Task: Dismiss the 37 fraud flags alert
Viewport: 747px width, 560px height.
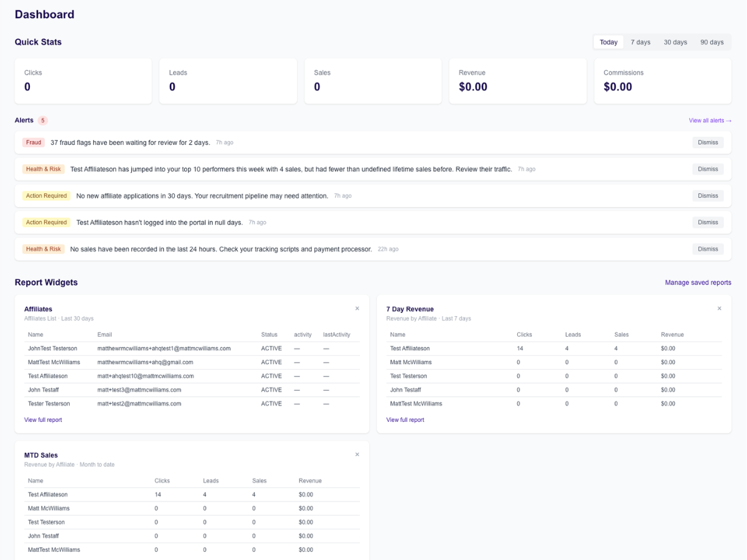Action: [708, 142]
